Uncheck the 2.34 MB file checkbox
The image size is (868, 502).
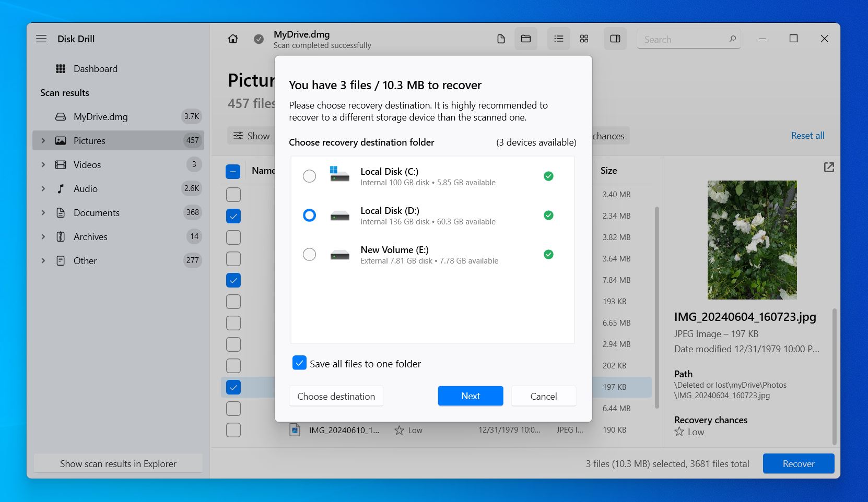(x=233, y=216)
